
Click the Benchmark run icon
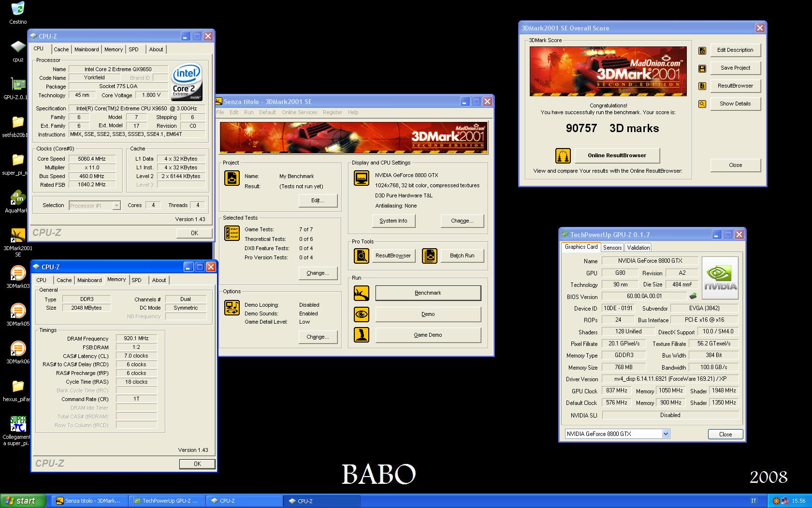pyautogui.click(x=361, y=293)
